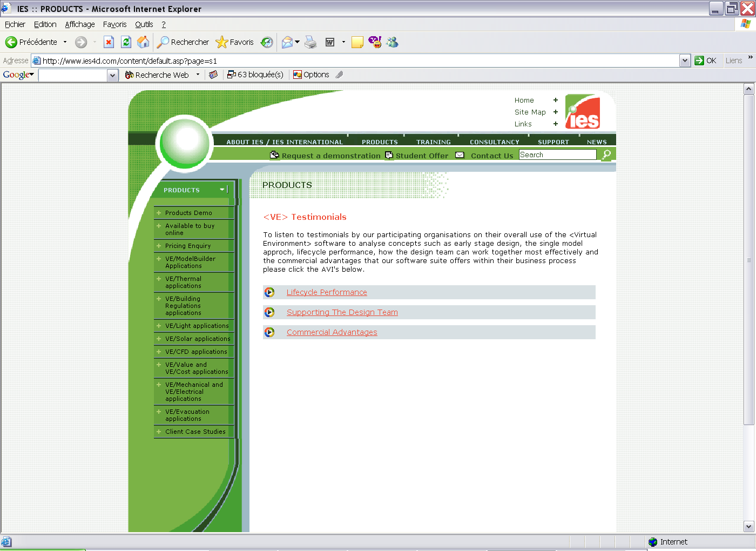Click the Home house icon
The height and width of the screenshot is (551, 756).
143,42
